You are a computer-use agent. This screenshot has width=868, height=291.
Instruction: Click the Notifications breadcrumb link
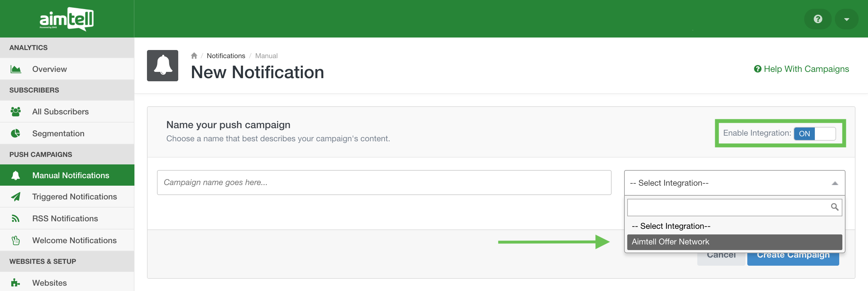[226, 56]
